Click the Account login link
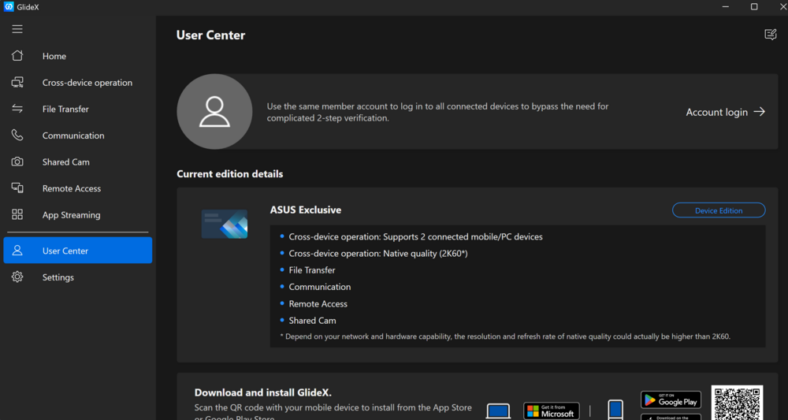The image size is (788, 420). [x=725, y=112]
